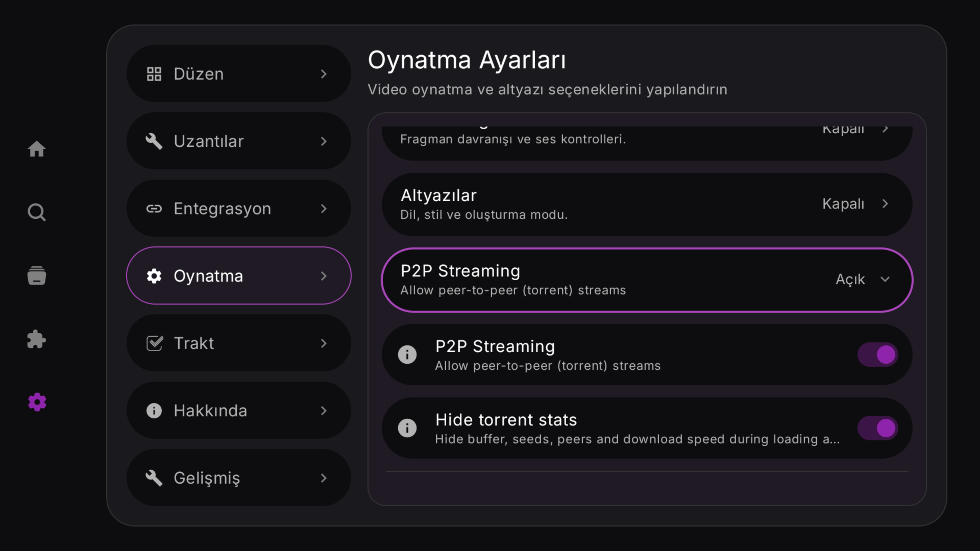Open search with the magnifier icon
The height and width of the screenshot is (551, 980).
coord(36,212)
